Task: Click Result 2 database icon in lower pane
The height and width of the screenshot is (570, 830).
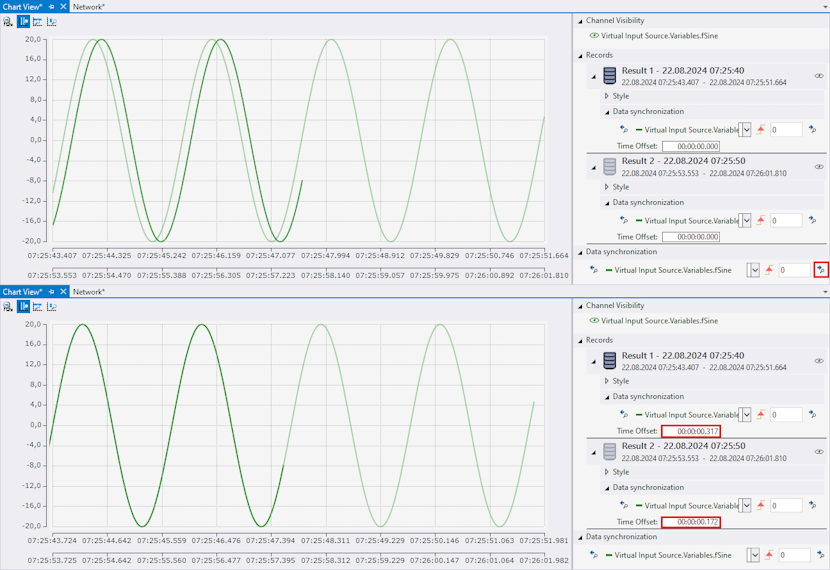Action: tap(610, 451)
